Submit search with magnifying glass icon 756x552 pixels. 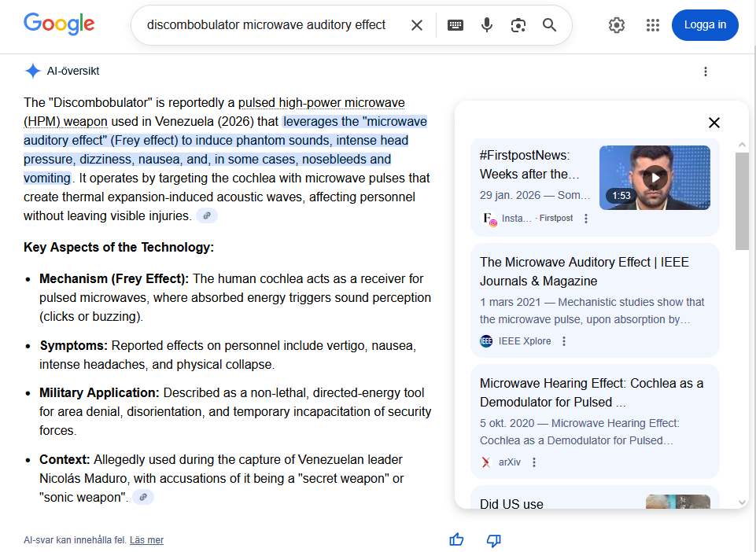549,25
